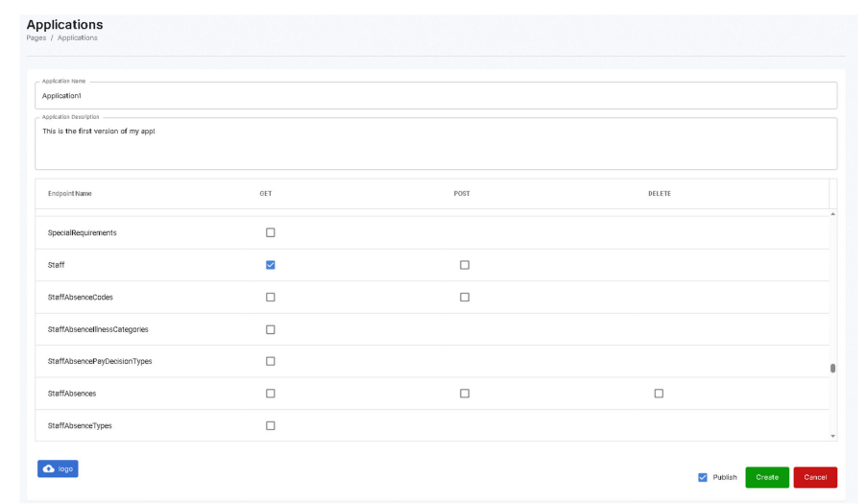
Task: Click the endpoint list scrollbar thumb
Action: 832,368
